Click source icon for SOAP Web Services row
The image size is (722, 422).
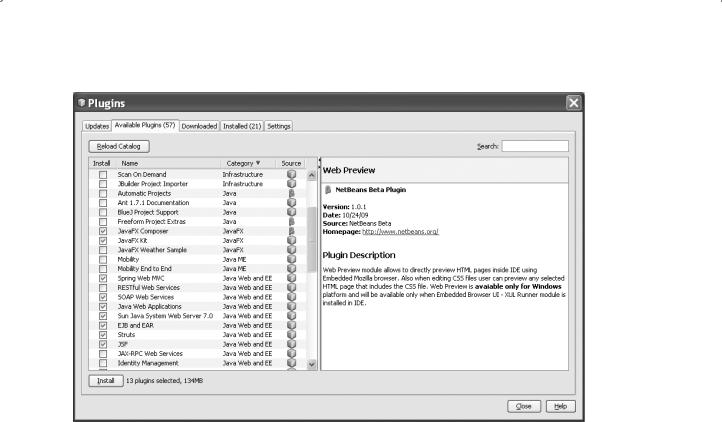click(x=291, y=297)
